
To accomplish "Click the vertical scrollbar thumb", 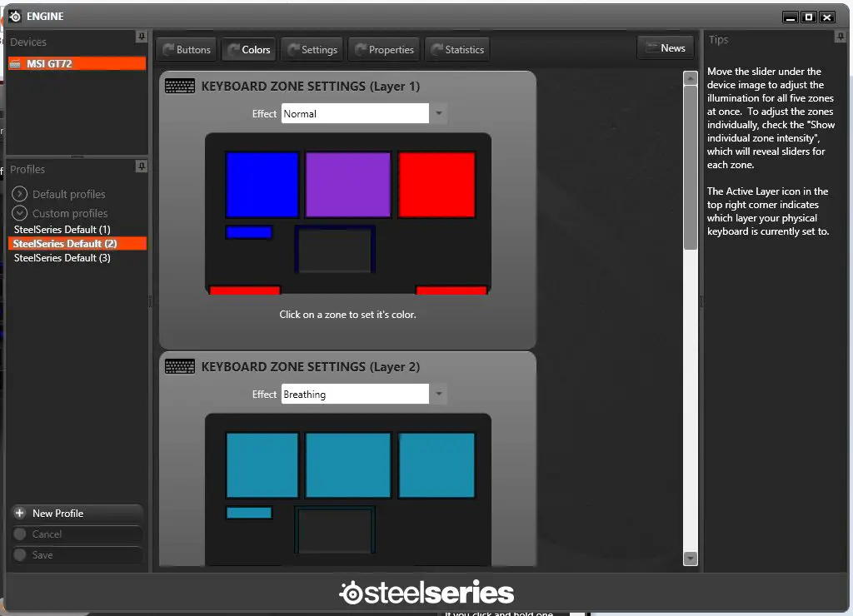I will coord(691,167).
